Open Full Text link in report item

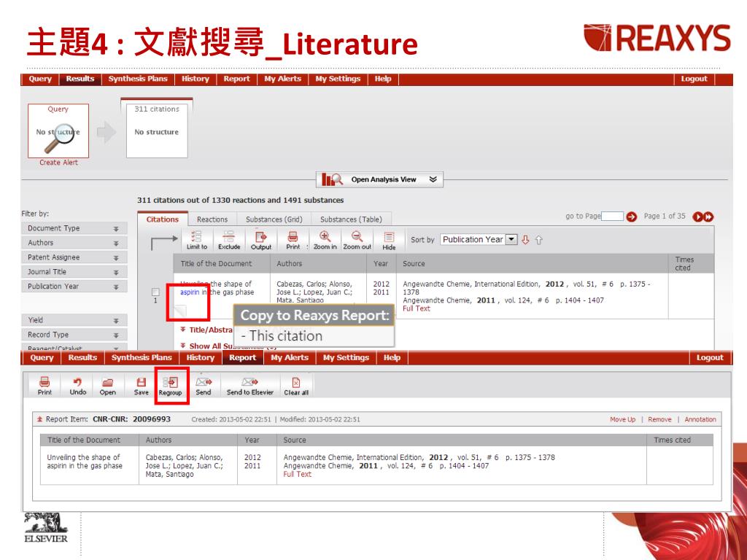[x=297, y=474]
